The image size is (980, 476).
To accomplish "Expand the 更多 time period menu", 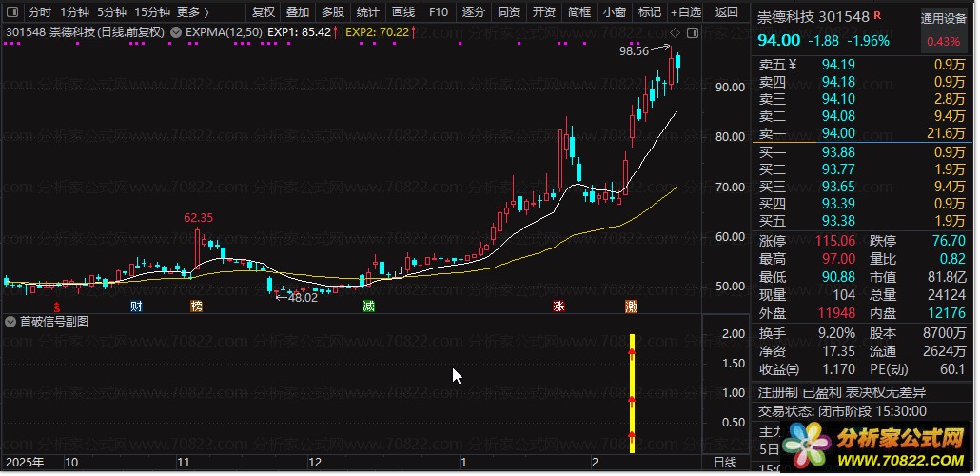I will (x=192, y=11).
